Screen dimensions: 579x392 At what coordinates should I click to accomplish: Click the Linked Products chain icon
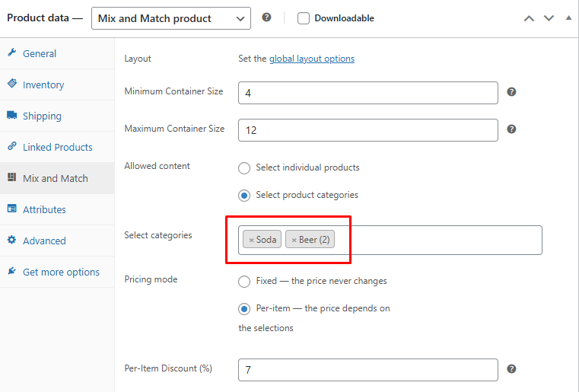[12, 146]
